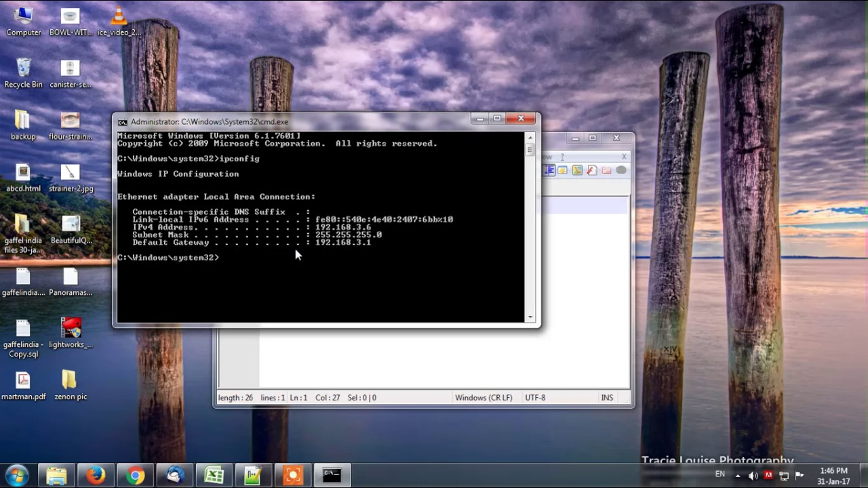Open the Recycle Bin icon
The width and height of the screenshot is (868, 488).
click(23, 73)
